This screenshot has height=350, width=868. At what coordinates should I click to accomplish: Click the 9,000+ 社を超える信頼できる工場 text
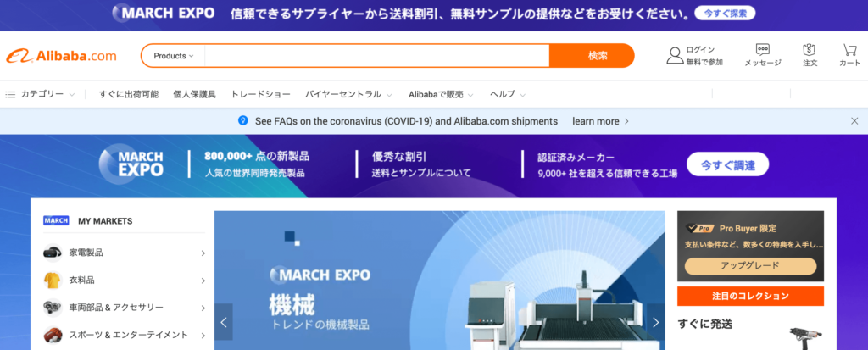(607, 174)
